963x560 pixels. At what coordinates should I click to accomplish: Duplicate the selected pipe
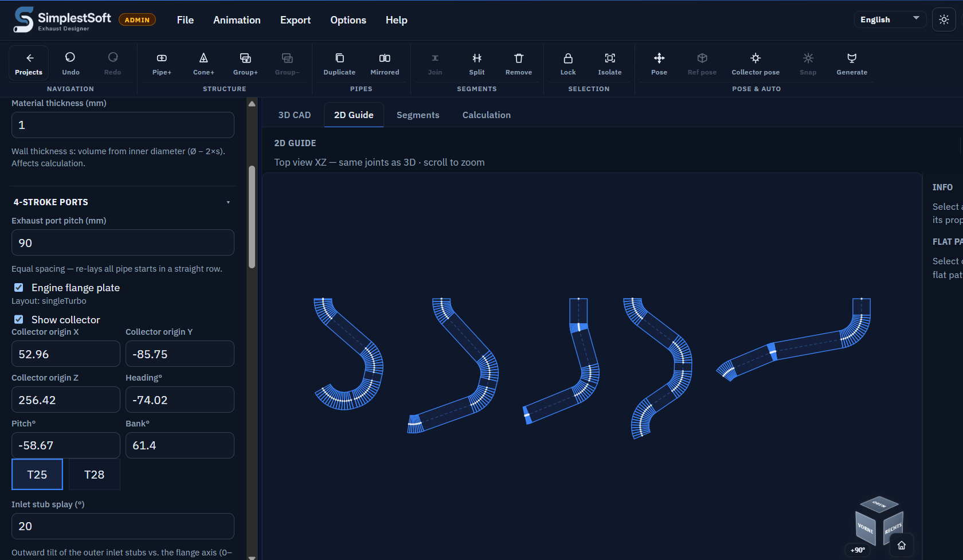click(339, 64)
